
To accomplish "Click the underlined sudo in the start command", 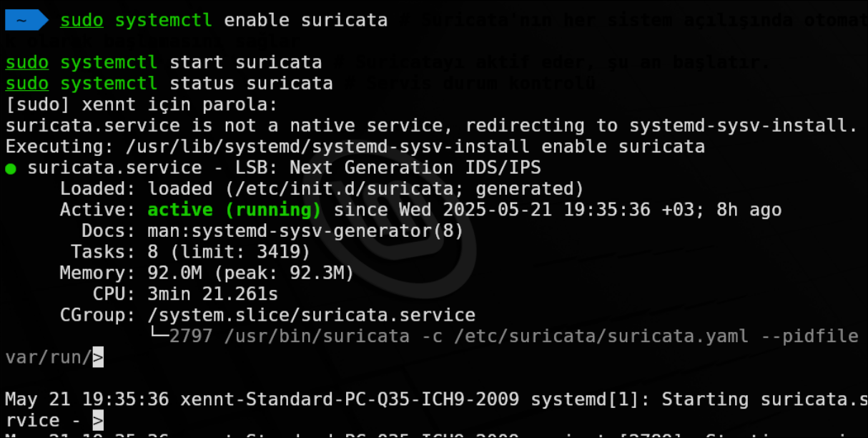I will pos(27,63).
